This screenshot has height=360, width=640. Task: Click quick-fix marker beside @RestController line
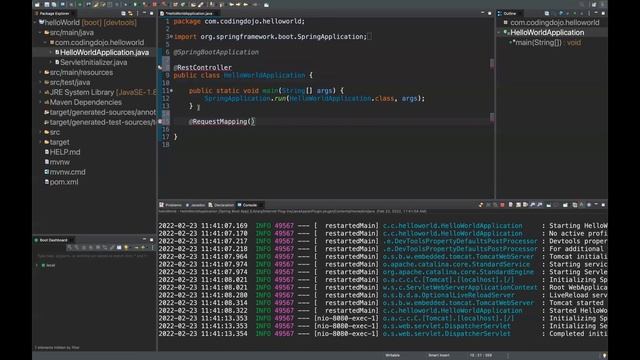click(x=160, y=67)
